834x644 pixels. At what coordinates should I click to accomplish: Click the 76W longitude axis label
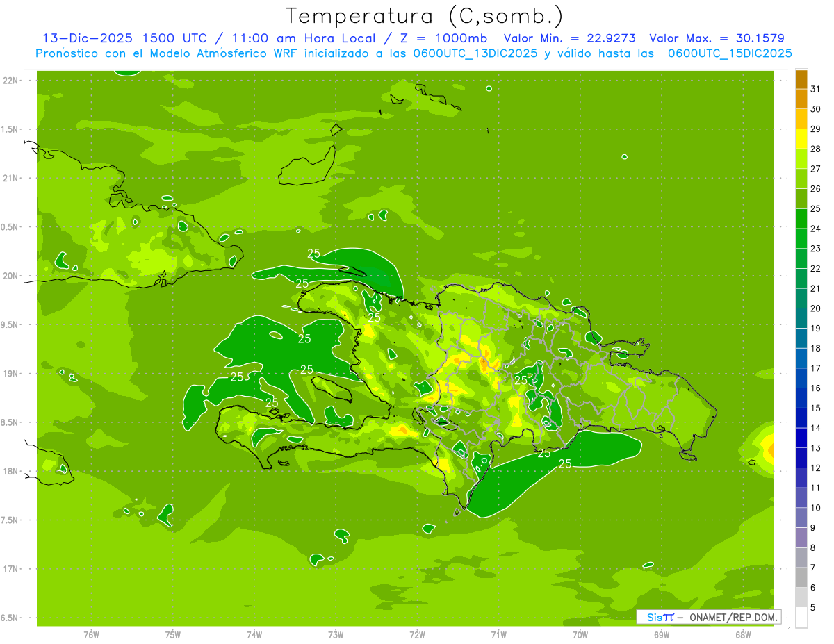coord(91,634)
